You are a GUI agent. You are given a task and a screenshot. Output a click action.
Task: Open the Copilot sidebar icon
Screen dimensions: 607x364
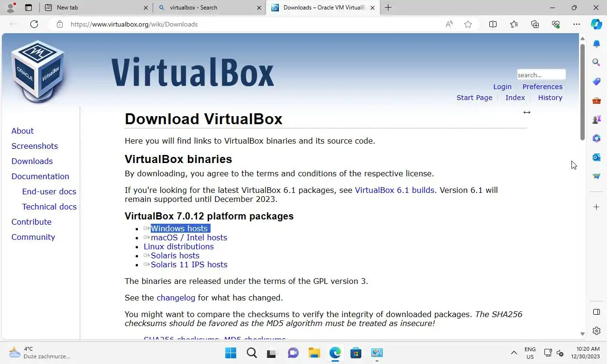pos(597,24)
